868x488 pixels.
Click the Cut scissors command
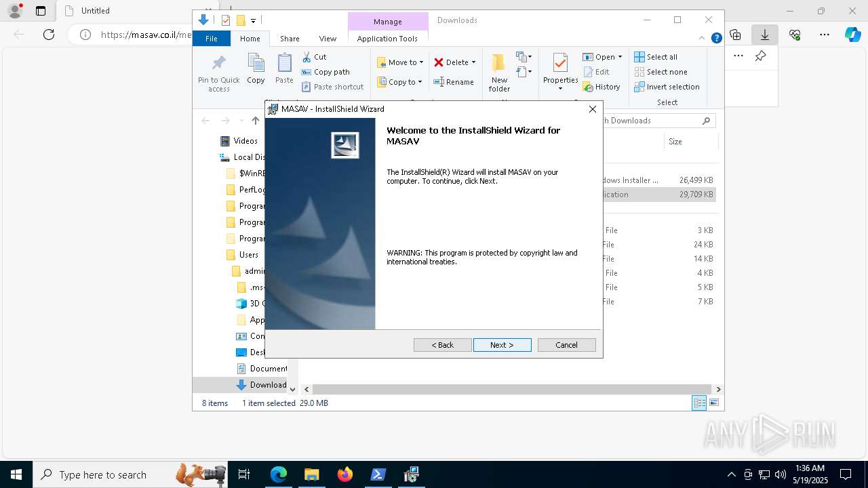314,57
